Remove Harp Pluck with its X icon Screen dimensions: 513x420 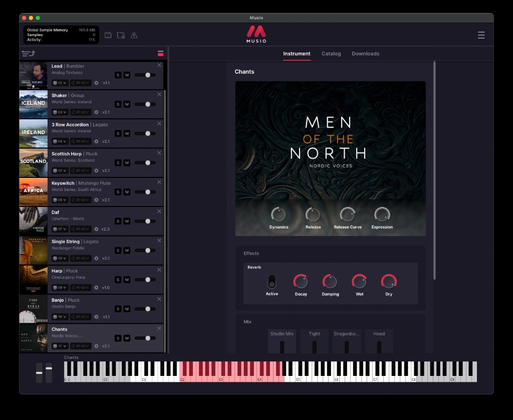[159, 270]
